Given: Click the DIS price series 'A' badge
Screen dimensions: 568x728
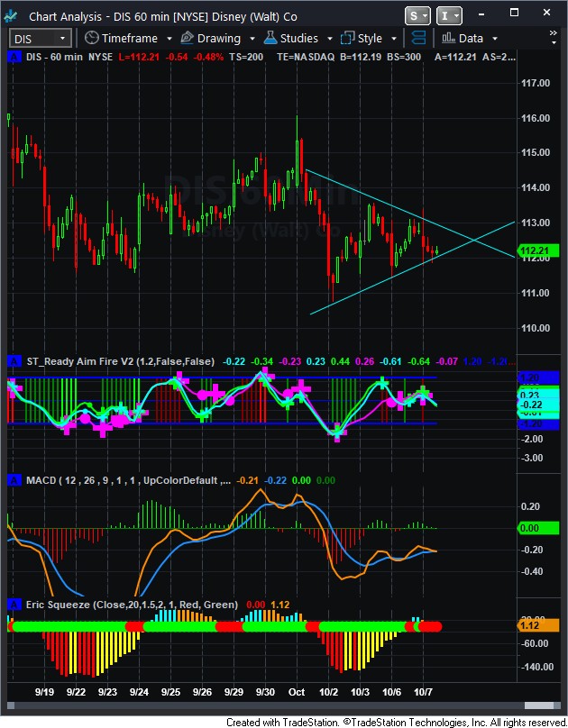Looking at the screenshot, I should pos(14,56).
